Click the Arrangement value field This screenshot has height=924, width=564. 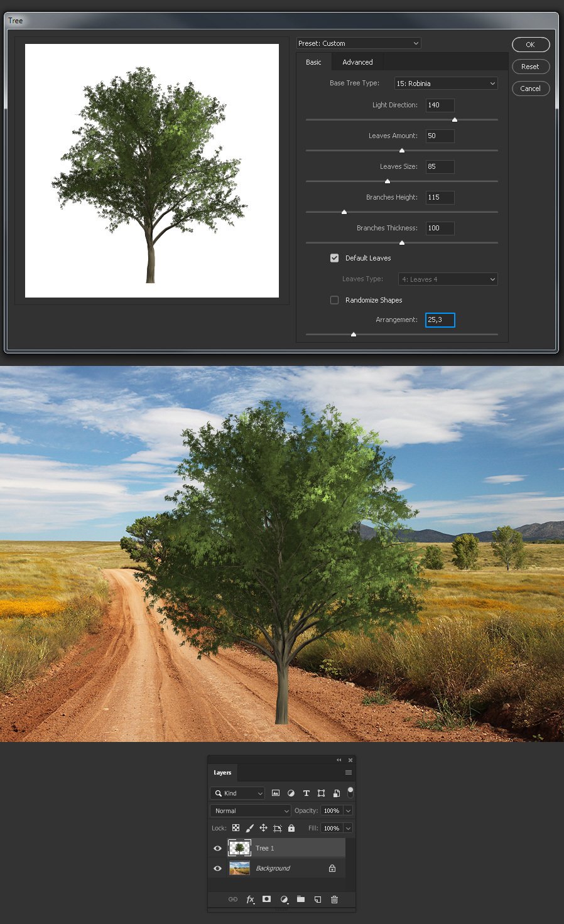point(440,320)
